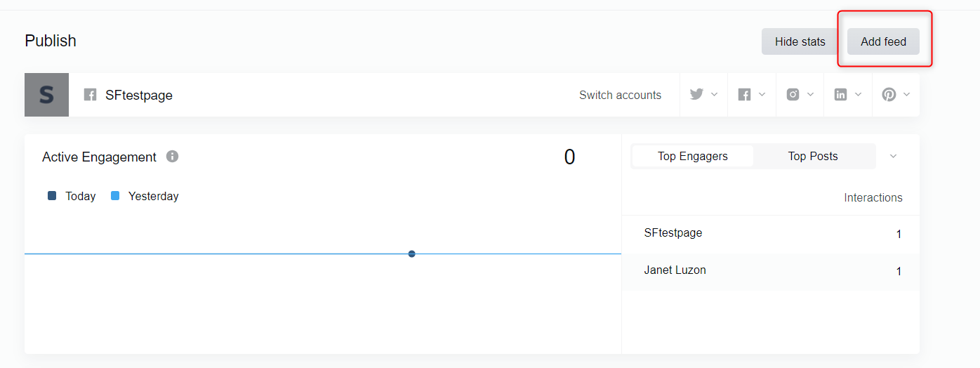The image size is (980, 368).
Task: Switch to the Top Posts tab
Action: 813,156
